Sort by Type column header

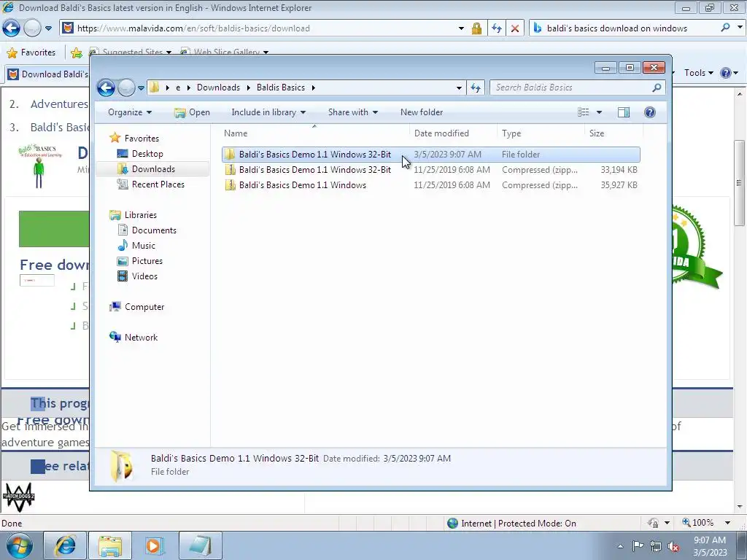pyautogui.click(x=541, y=133)
